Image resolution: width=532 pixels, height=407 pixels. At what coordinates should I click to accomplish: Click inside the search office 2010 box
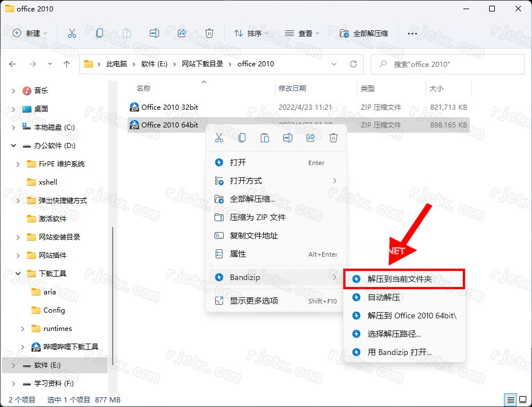[447, 64]
